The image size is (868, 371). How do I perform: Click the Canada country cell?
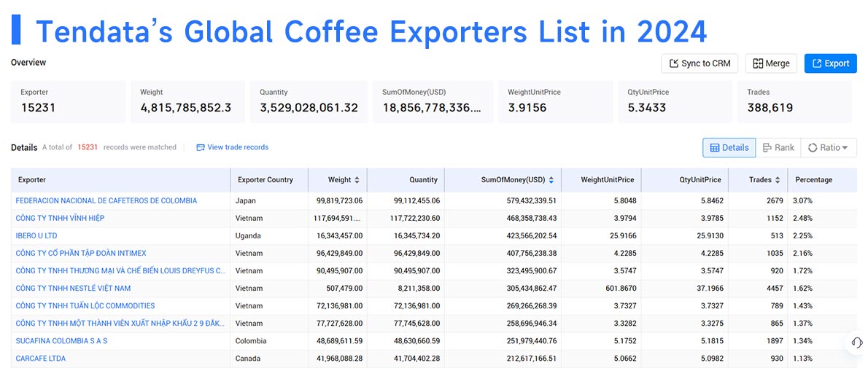pos(249,359)
